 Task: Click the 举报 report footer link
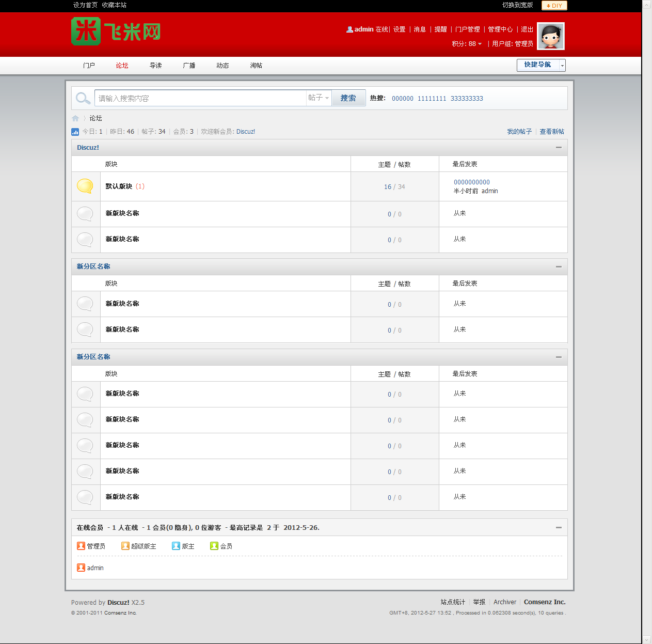click(479, 602)
